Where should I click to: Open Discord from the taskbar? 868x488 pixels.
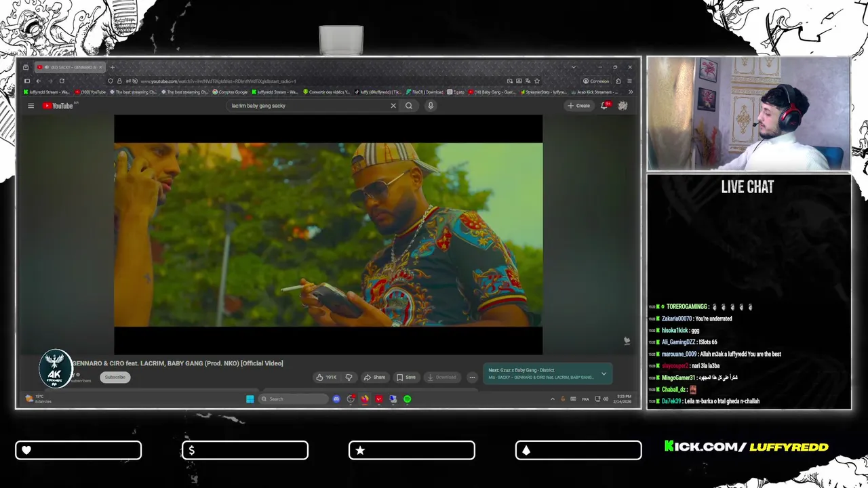tap(336, 399)
